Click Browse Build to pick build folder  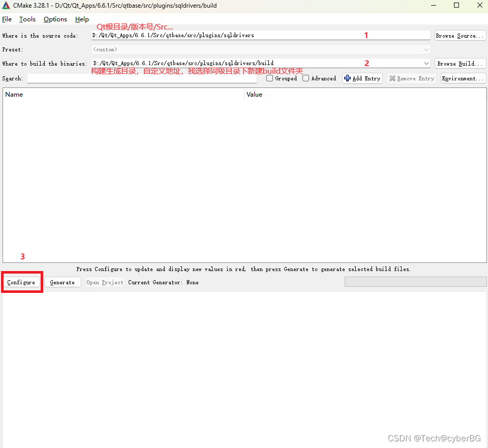coord(460,63)
